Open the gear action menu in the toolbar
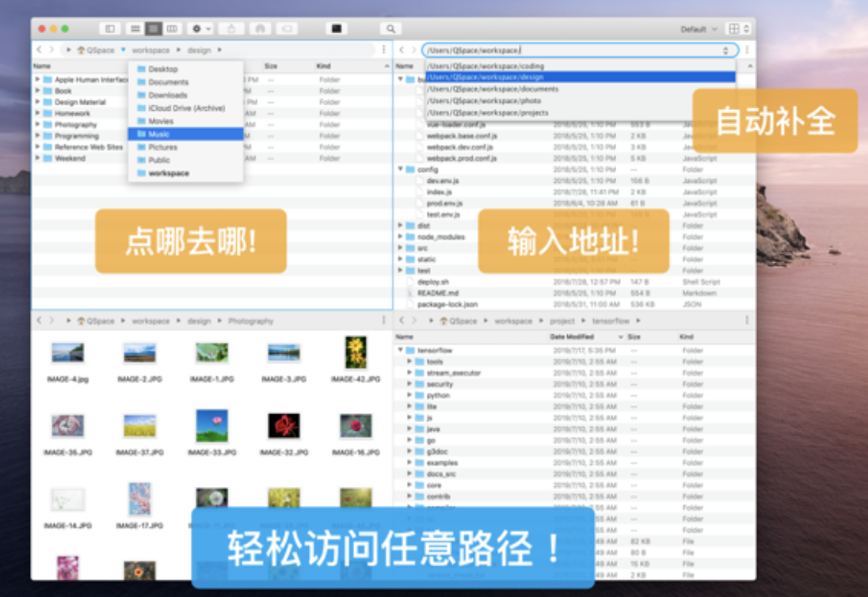 click(x=196, y=28)
